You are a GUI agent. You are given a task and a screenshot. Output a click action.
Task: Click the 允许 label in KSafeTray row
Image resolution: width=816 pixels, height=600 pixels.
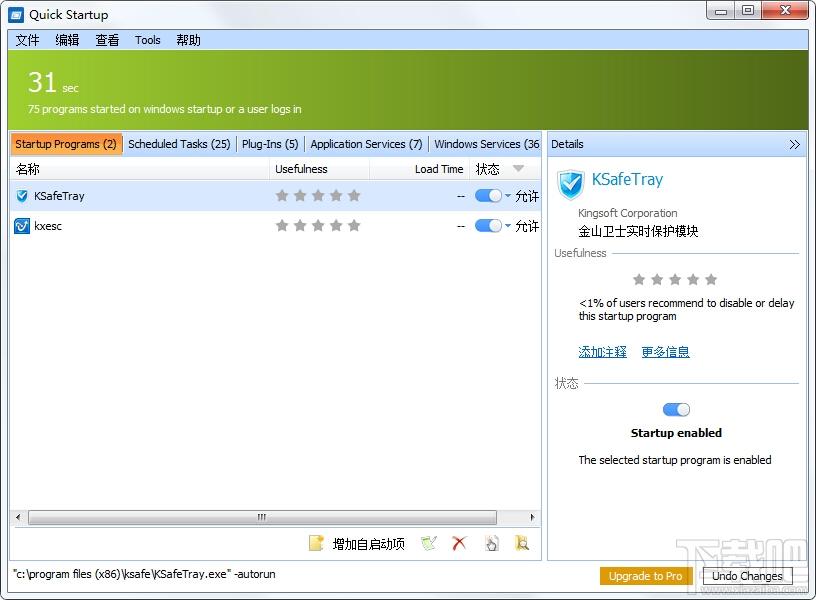[527, 196]
